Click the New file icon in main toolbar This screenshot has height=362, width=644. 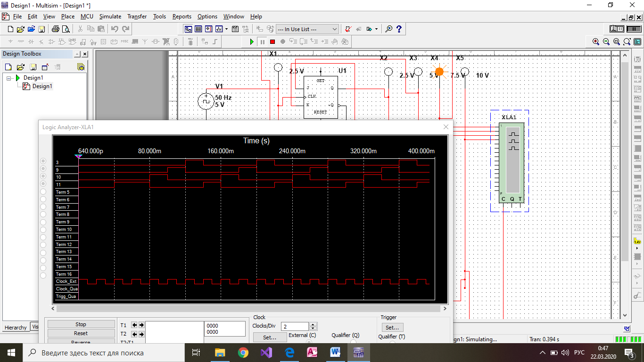(10, 29)
